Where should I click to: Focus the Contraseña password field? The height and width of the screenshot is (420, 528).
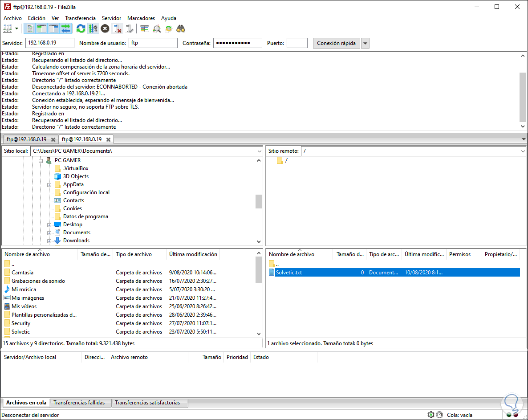click(x=237, y=43)
